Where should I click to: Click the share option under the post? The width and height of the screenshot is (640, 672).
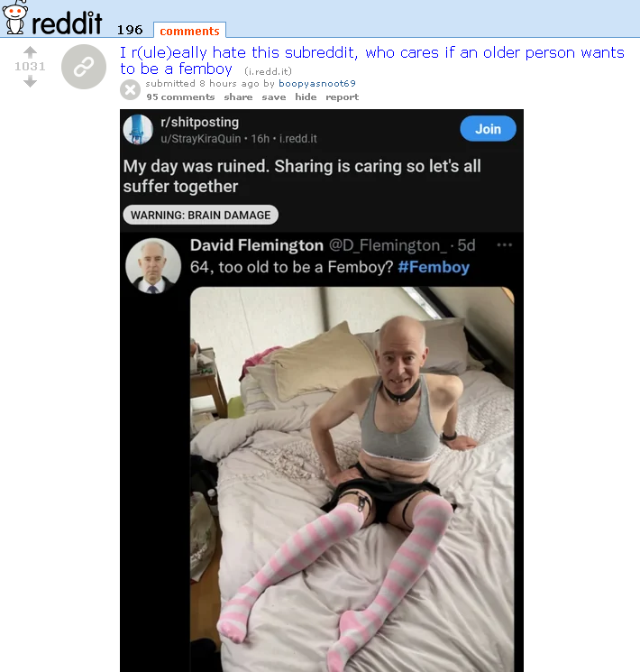pyautogui.click(x=238, y=97)
